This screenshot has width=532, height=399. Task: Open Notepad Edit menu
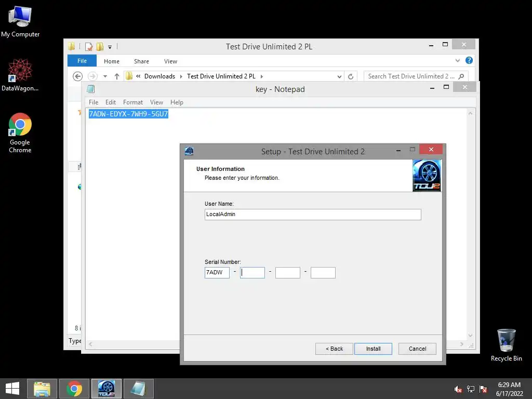point(111,102)
